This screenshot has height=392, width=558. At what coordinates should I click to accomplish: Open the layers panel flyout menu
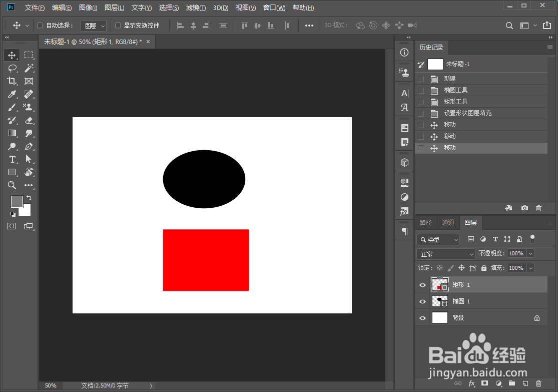click(x=550, y=222)
